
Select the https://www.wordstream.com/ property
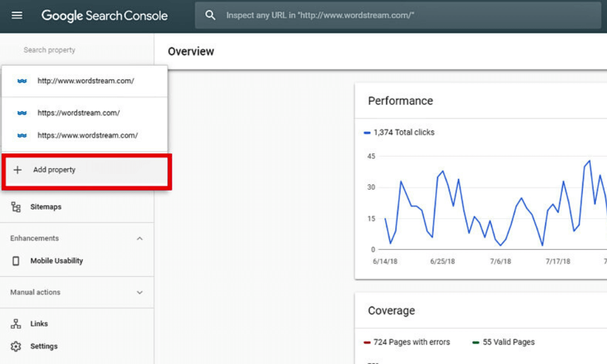(x=84, y=135)
